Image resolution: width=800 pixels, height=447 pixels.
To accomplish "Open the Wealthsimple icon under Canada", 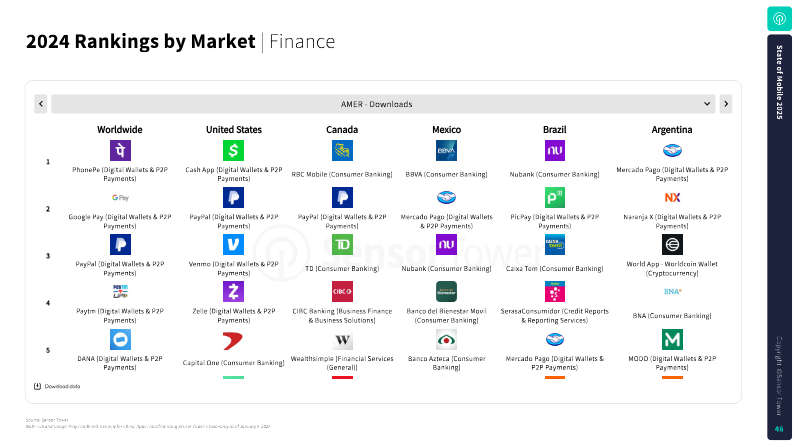I will point(342,339).
